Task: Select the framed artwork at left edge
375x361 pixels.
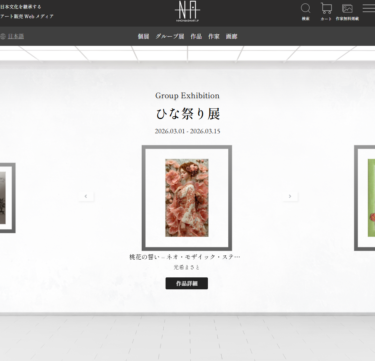Action: (x=7, y=198)
